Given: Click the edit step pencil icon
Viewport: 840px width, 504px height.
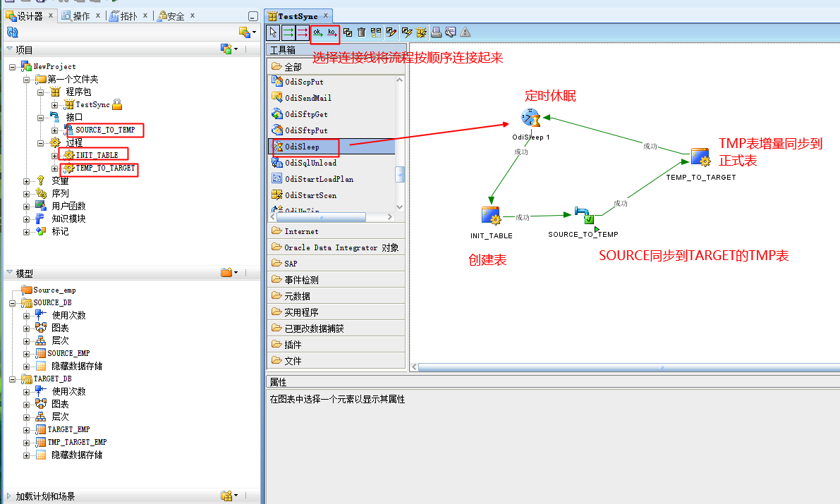Looking at the screenshot, I should point(391,32).
